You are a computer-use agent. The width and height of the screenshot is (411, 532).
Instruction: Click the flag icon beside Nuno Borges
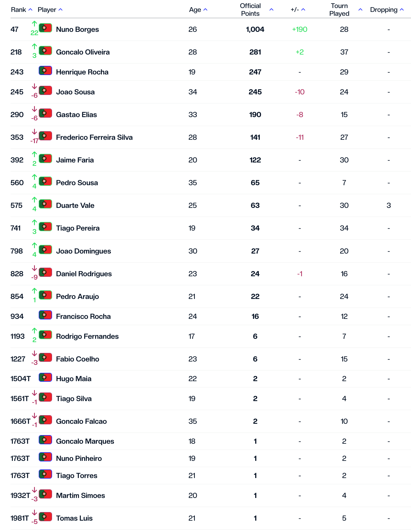45,28
